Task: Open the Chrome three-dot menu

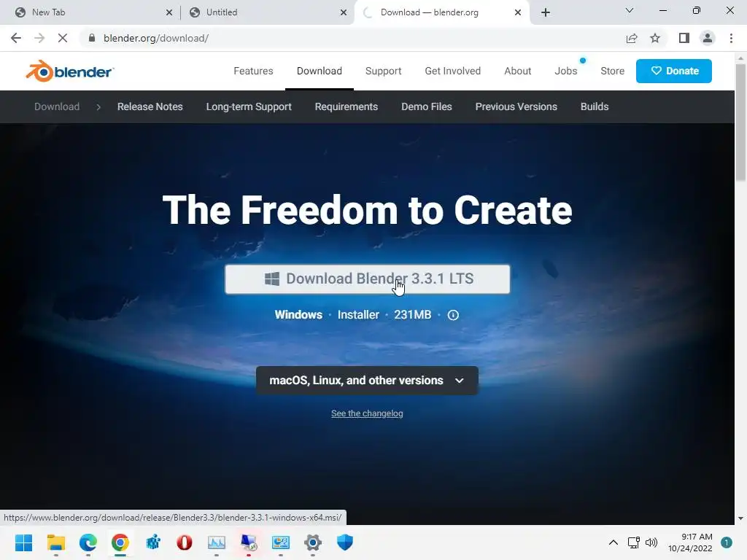Action: pyautogui.click(x=731, y=38)
